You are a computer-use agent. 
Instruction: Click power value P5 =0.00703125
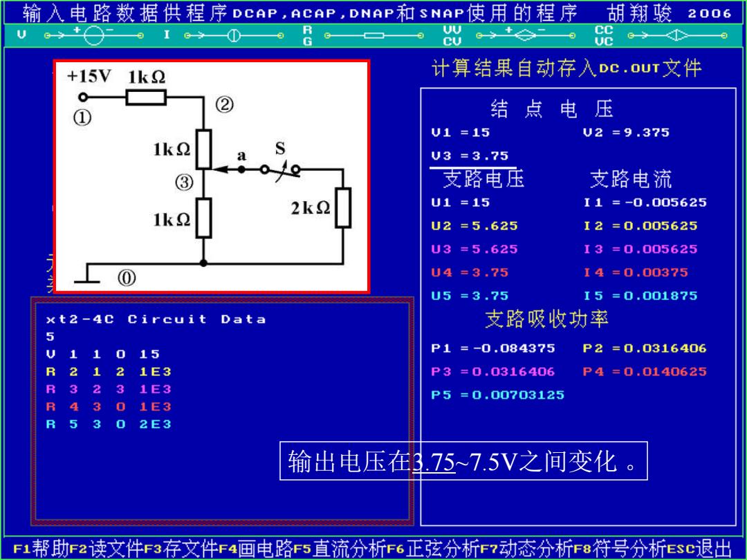pos(497,395)
